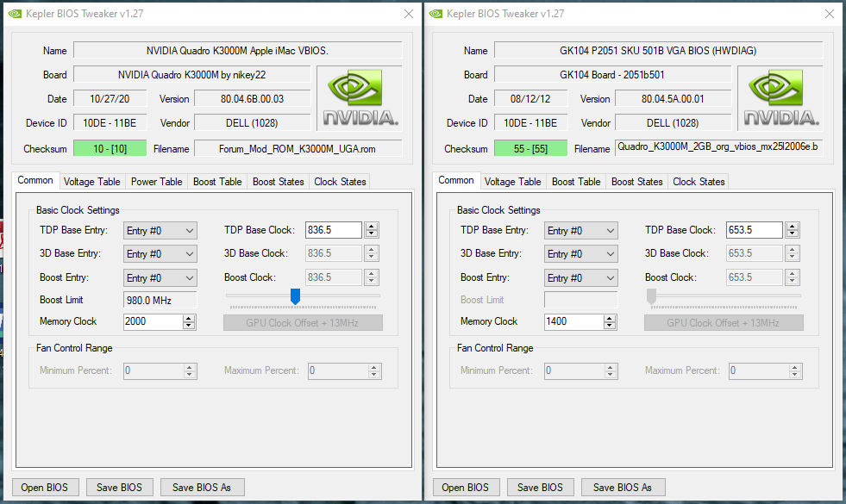Open Boost Entry dropdown in left window
The width and height of the screenshot is (846, 504).
click(160, 278)
